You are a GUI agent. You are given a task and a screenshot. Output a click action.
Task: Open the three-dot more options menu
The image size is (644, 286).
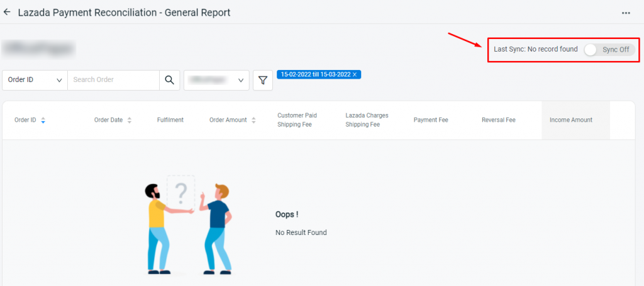626,13
